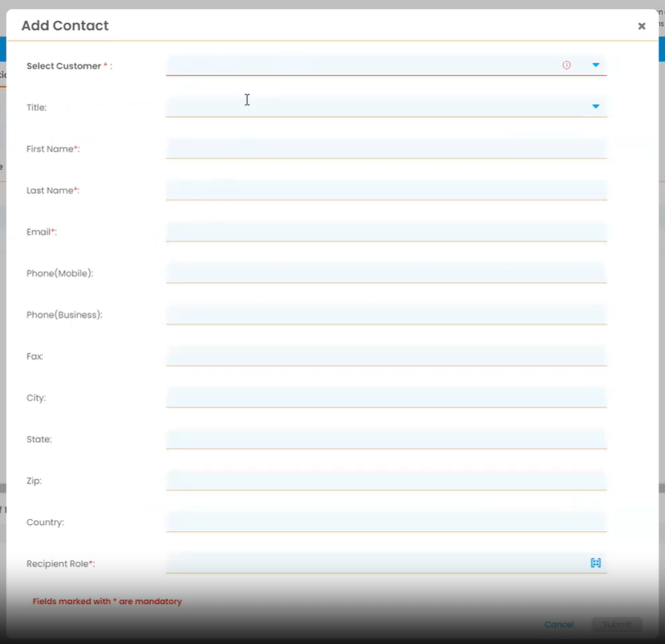Open the Title dropdown arrow
Screen dimensions: 665x644
point(596,107)
